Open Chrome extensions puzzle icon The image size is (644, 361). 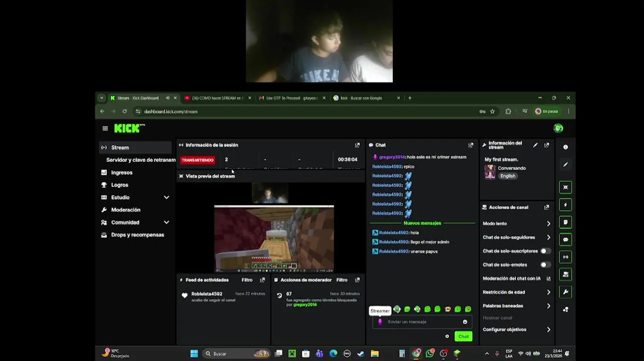tap(508, 111)
